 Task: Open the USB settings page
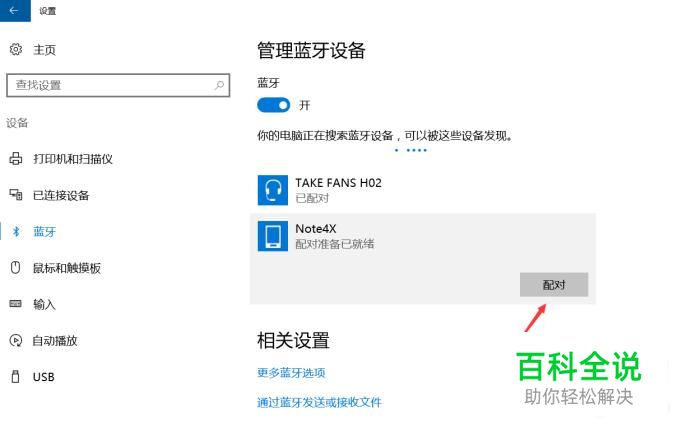44,377
